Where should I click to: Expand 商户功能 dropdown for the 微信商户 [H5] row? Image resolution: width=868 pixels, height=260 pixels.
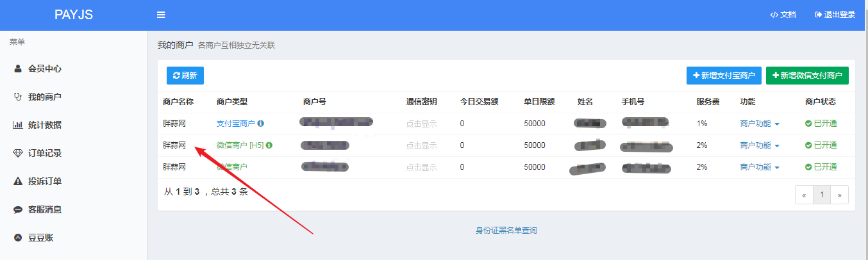pos(760,145)
